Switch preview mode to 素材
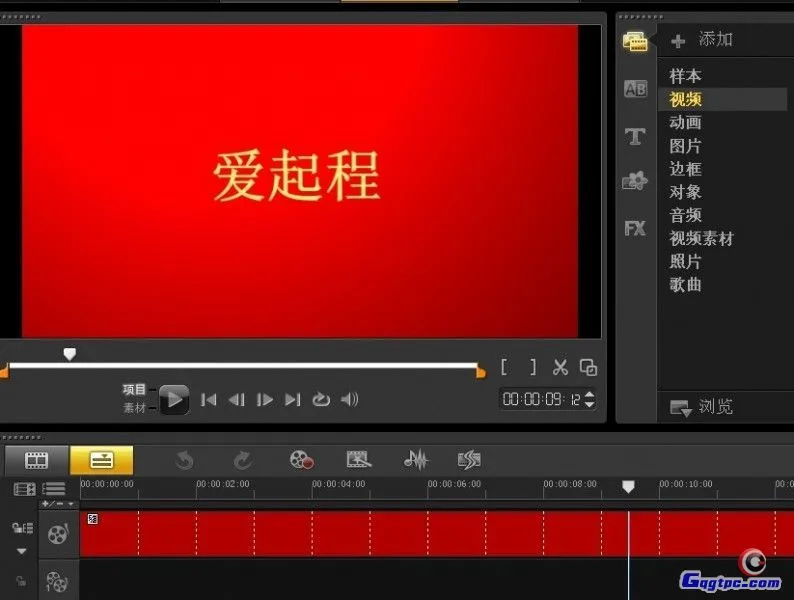The width and height of the screenshot is (794, 600). coord(134,408)
